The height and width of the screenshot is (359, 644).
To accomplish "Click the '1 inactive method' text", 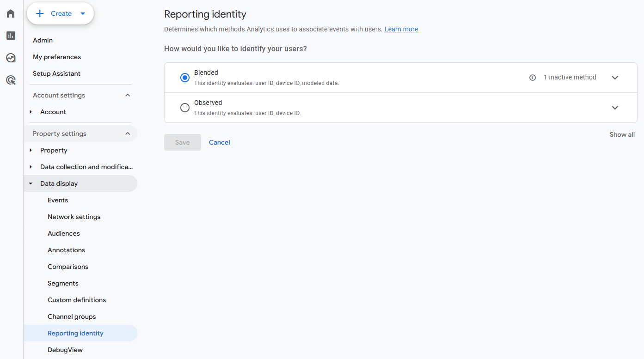I will [570, 77].
